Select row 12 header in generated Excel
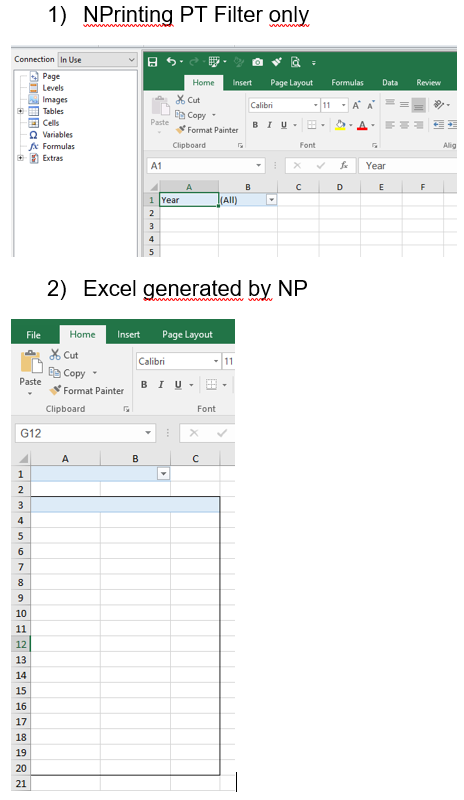The height and width of the screenshot is (800, 464). click(21, 644)
